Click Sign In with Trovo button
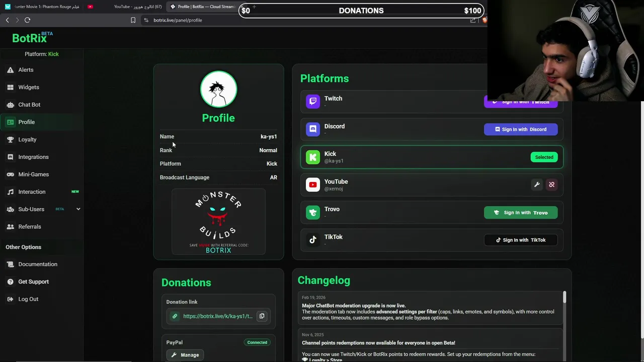Image resolution: width=644 pixels, height=362 pixels. tap(521, 213)
